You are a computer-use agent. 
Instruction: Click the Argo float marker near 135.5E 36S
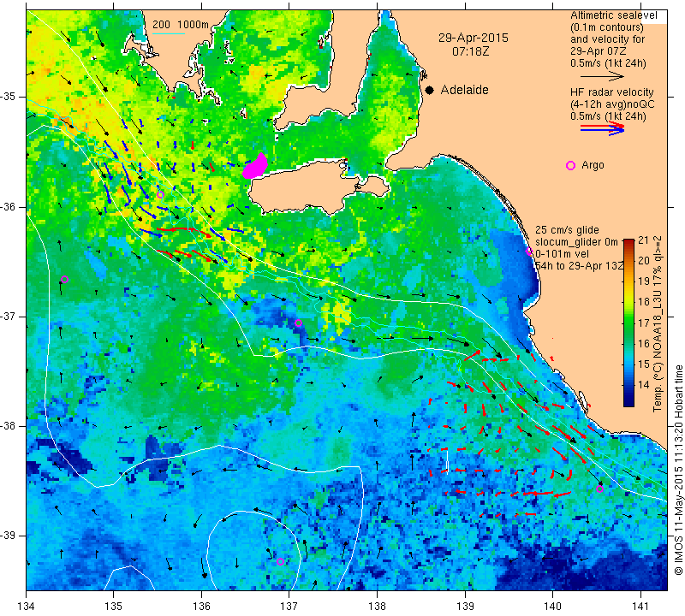[x=160, y=195]
